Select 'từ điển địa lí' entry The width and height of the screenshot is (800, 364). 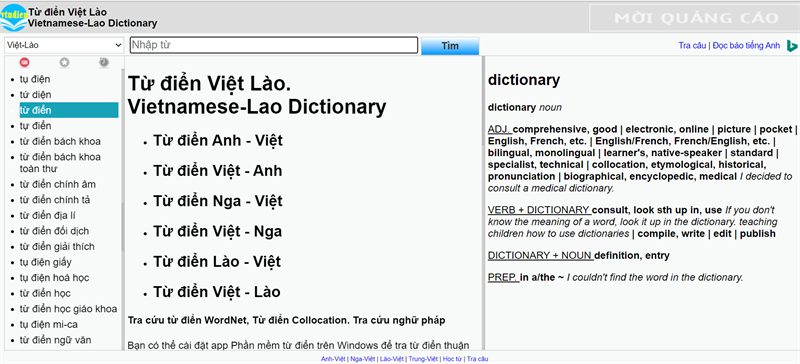pyautogui.click(x=48, y=215)
